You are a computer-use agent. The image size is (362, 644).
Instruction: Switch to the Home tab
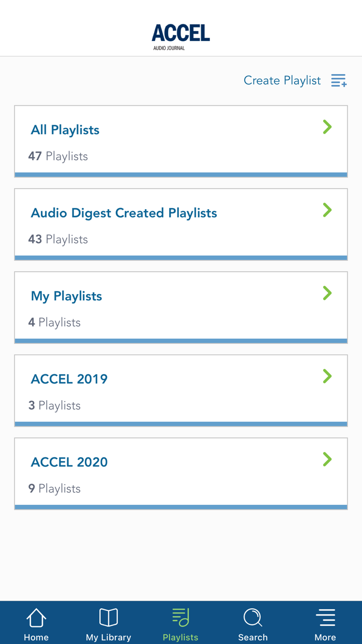[36, 624]
